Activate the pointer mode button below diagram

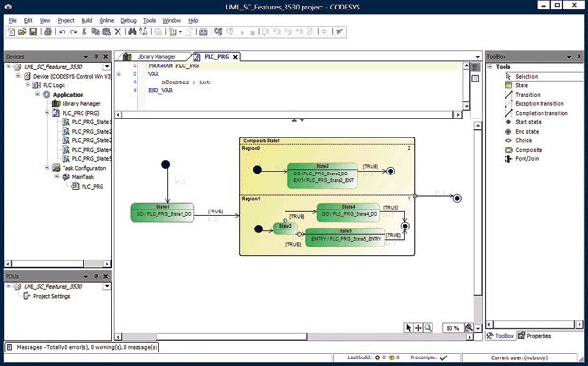(x=409, y=328)
